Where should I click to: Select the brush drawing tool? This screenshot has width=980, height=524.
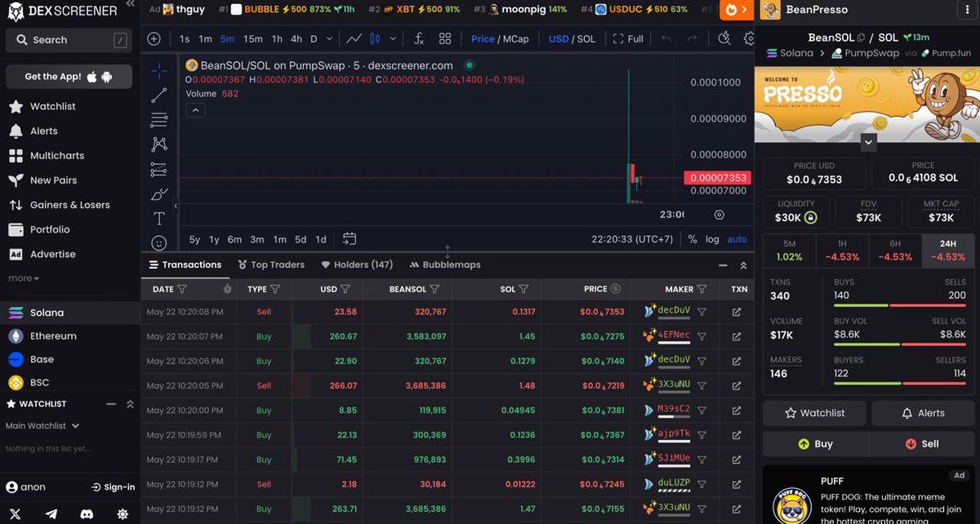point(159,194)
